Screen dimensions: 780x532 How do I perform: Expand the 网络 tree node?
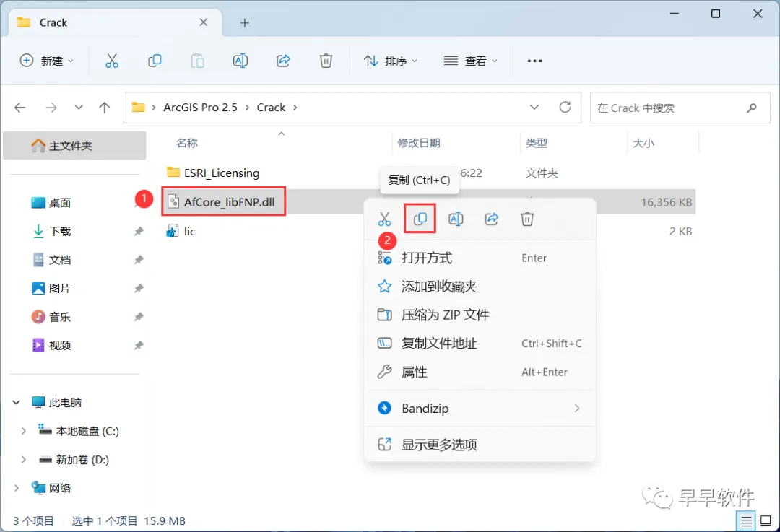17,488
